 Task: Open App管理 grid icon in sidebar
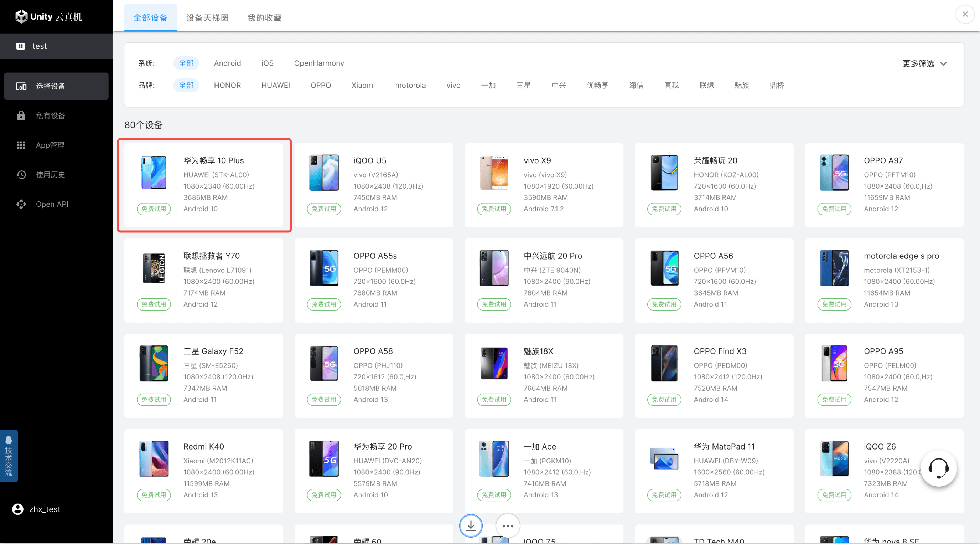[21, 145]
